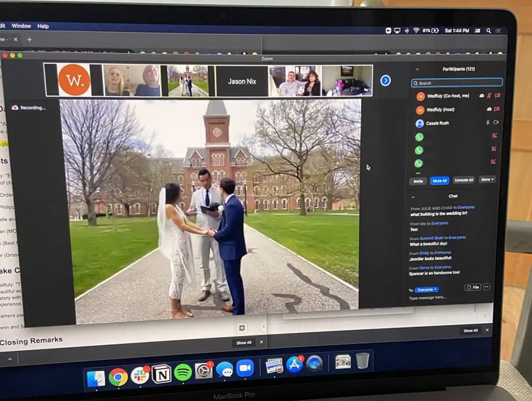Select the Jason Nix video tile

242,81
